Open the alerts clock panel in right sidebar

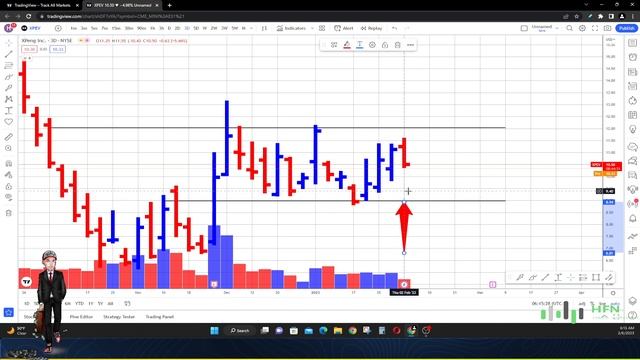[x=633, y=57]
